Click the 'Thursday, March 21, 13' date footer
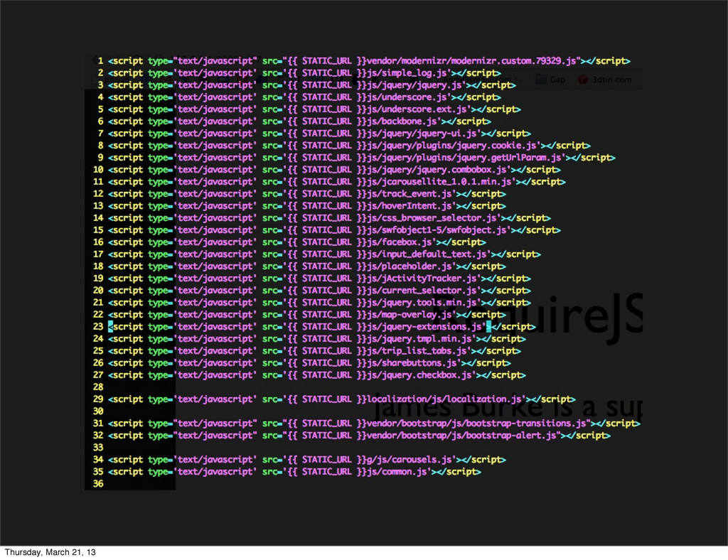The image size is (728, 560). point(50,552)
